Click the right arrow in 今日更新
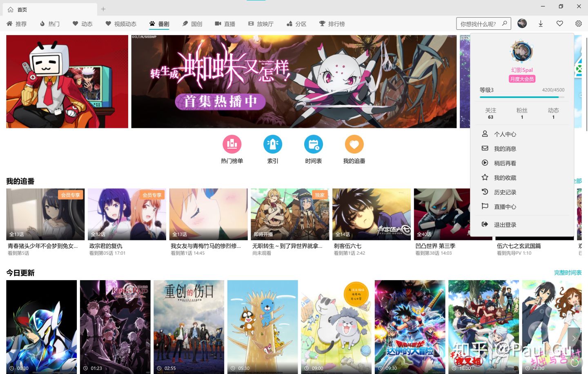This screenshot has height=374, width=588. 574,338
